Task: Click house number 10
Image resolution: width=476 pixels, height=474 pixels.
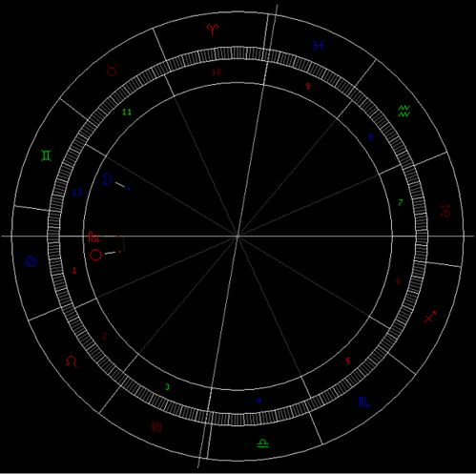Action: (x=217, y=72)
